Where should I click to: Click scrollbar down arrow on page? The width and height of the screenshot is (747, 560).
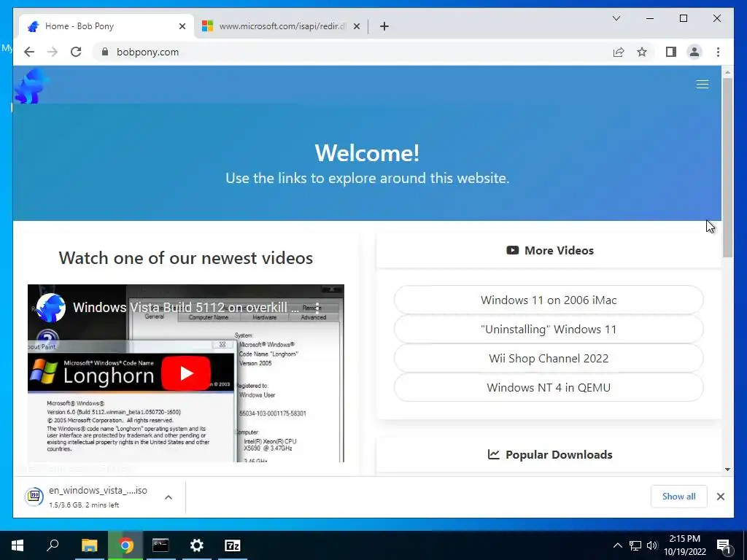point(727,470)
